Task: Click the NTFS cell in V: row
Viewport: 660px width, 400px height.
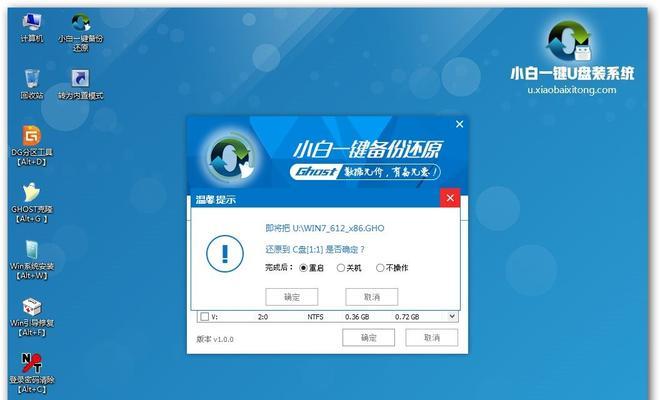Action: point(315,317)
